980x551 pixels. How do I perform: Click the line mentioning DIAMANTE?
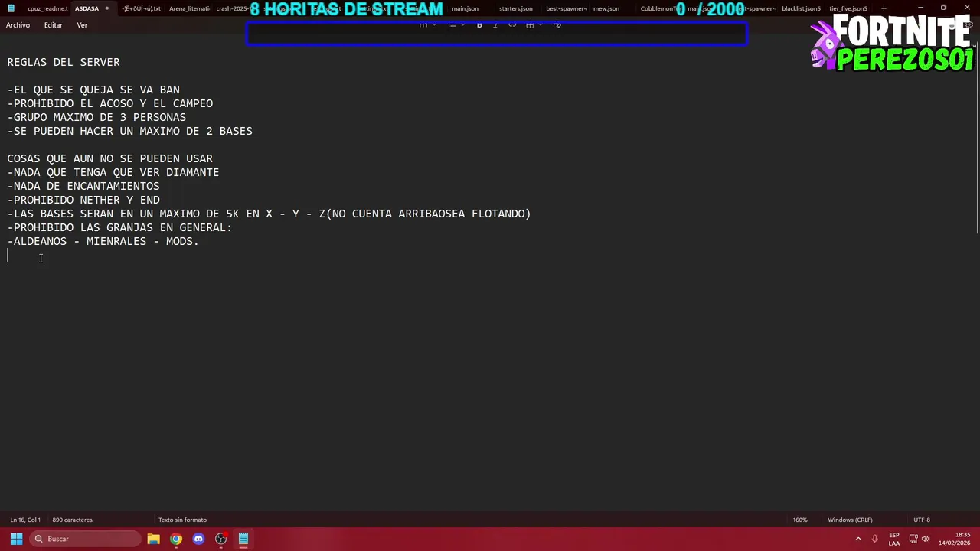pos(113,172)
